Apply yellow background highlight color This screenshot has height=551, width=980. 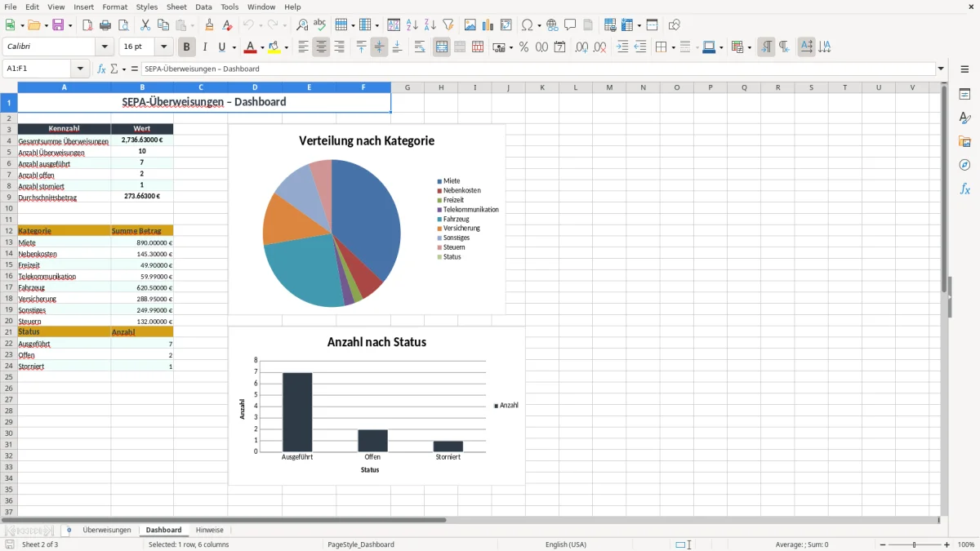coord(275,47)
